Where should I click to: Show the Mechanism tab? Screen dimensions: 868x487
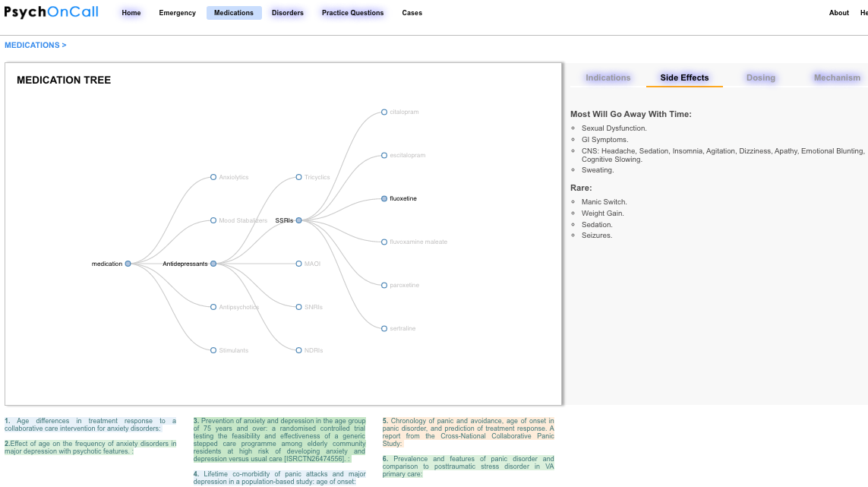click(x=837, y=77)
